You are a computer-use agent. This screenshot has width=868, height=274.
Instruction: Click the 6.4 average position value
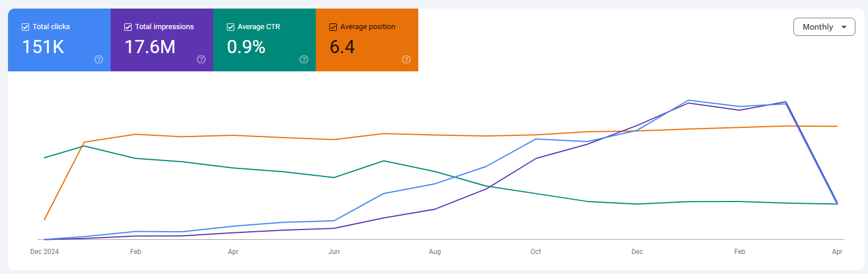tap(342, 47)
